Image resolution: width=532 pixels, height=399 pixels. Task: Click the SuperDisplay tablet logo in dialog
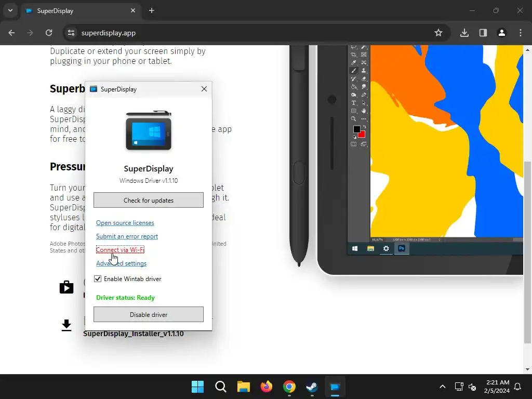coord(149,130)
